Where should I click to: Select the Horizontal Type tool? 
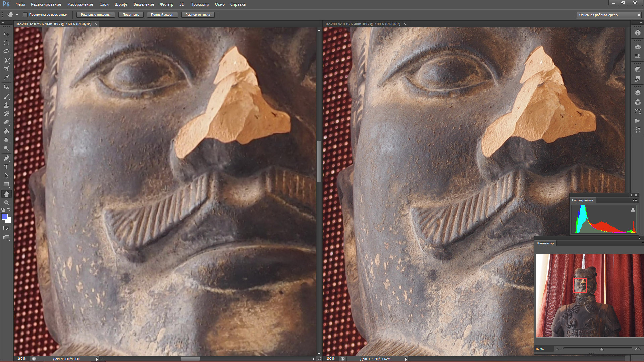tap(6, 167)
